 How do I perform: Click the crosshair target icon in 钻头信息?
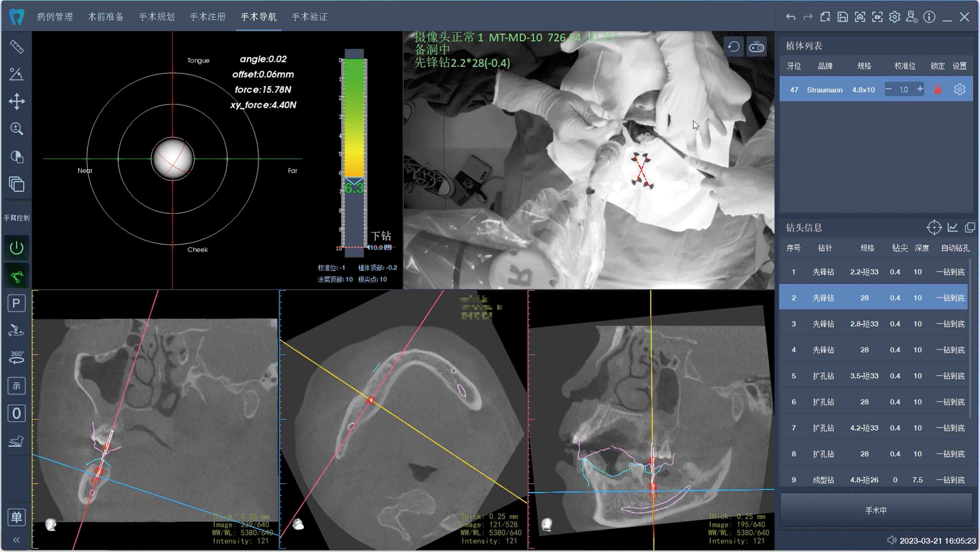(934, 228)
